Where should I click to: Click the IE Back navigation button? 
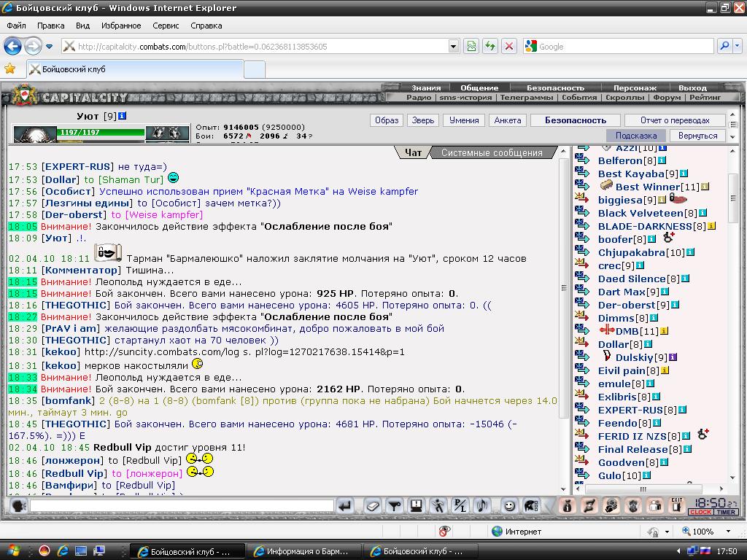13,46
